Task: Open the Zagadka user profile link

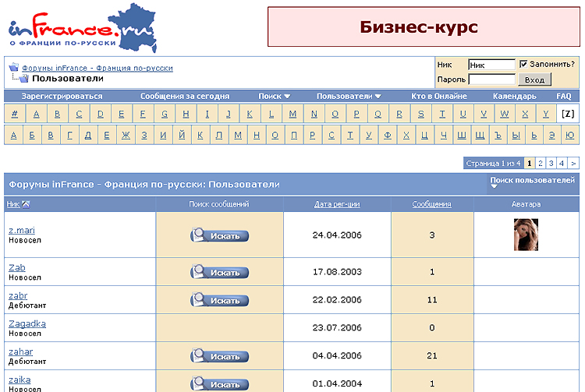Action: point(27,323)
